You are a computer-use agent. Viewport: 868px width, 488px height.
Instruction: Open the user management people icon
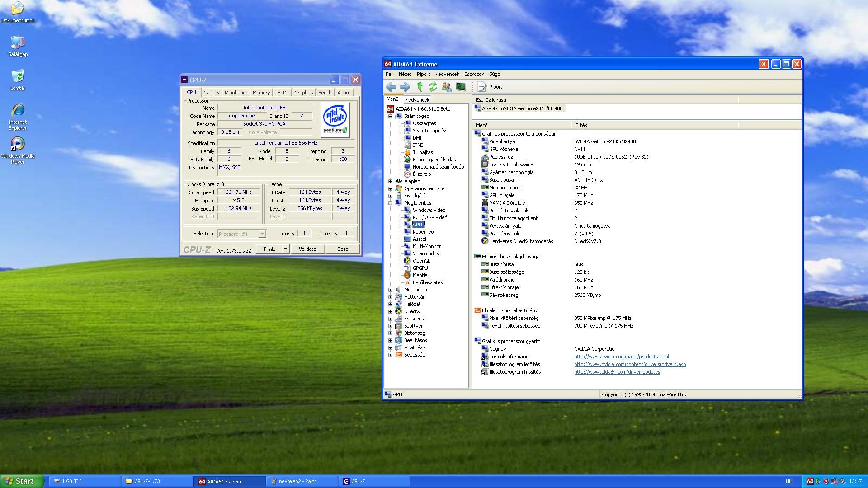pyautogui.click(x=447, y=87)
